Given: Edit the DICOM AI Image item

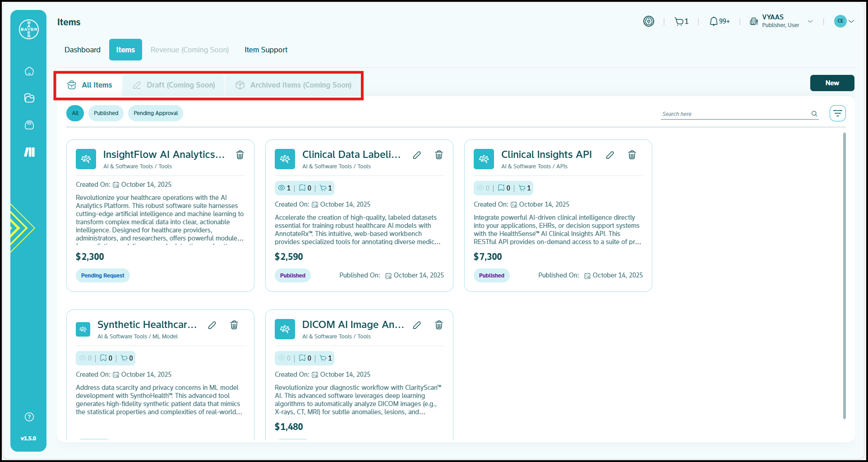Looking at the screenshot, I should (x=417, y=325).
